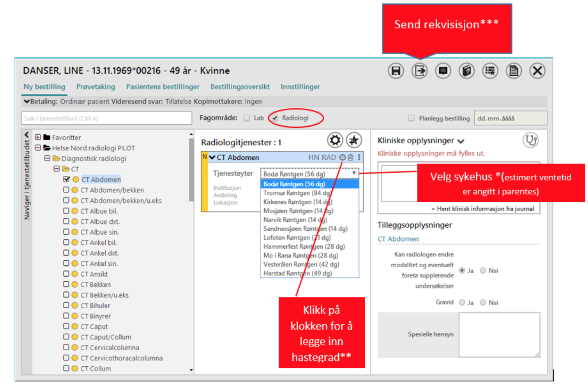The image size is (588, 392).
Task: Collapse the CT Abdomen service row chevron
Action: click(212, 157)
